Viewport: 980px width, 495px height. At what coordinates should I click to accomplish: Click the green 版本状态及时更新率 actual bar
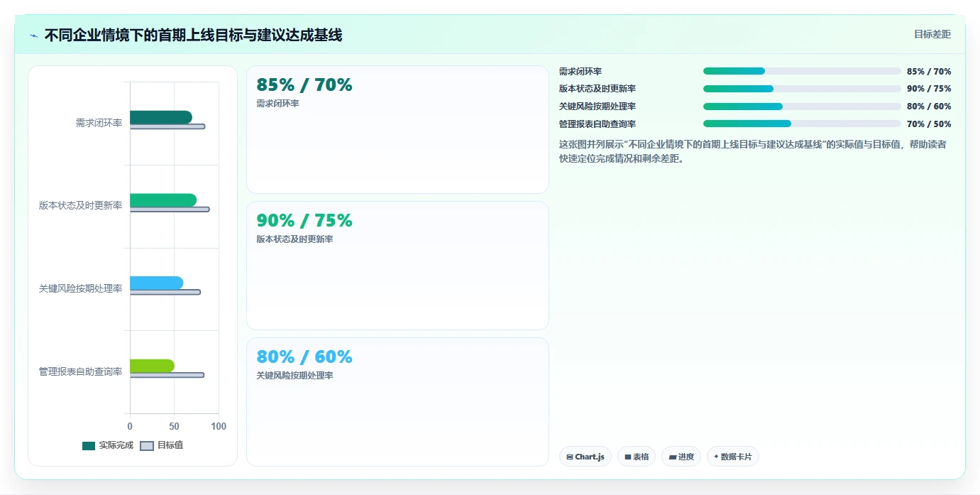163,200
